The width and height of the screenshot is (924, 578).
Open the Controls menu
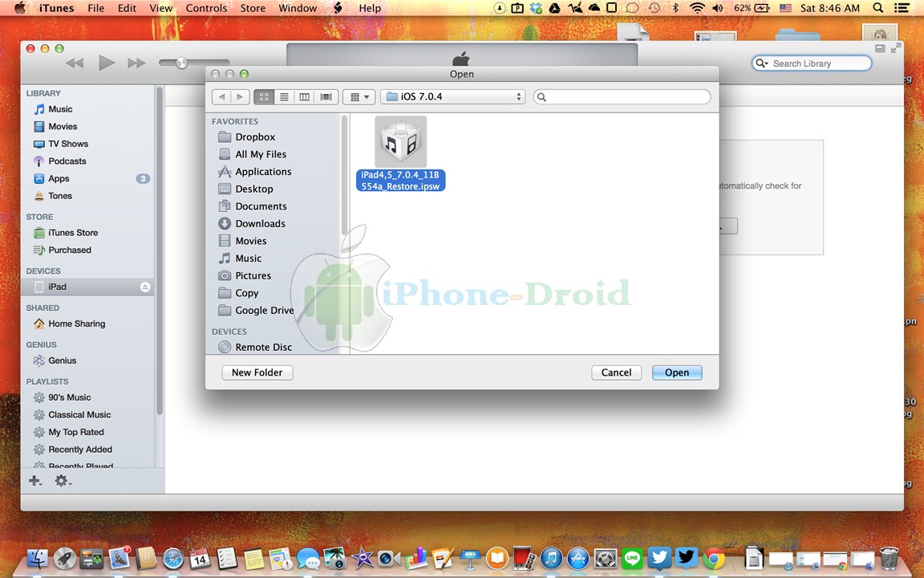point(206,8)
